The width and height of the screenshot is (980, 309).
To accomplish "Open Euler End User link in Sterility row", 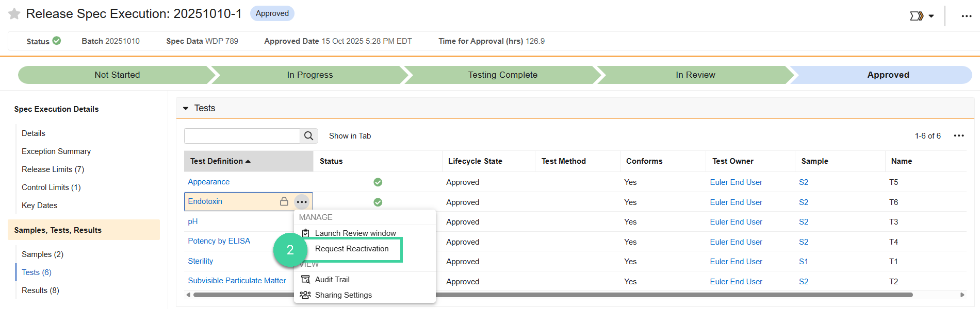I will point(736,262).
